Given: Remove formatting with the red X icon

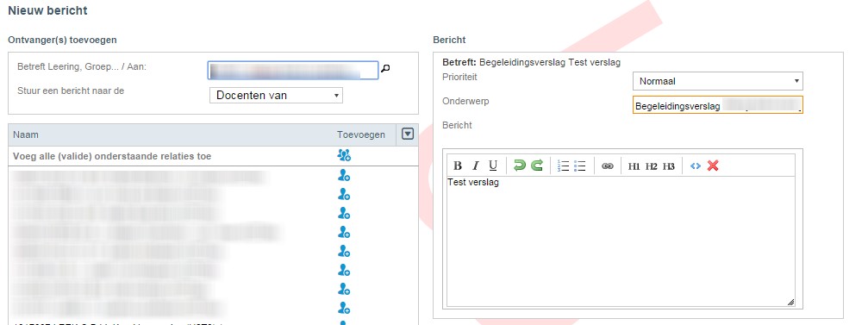Looking at the screenshot, I should (713, 166).
